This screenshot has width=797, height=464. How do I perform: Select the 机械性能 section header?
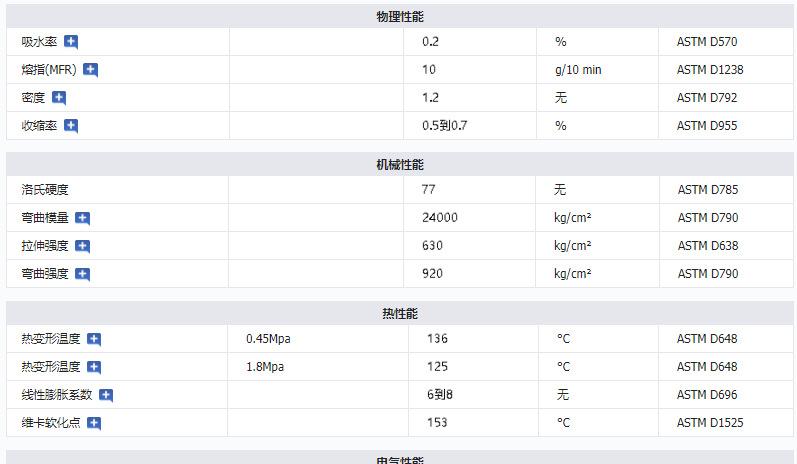pyautogui.click(x=399, y=165)
